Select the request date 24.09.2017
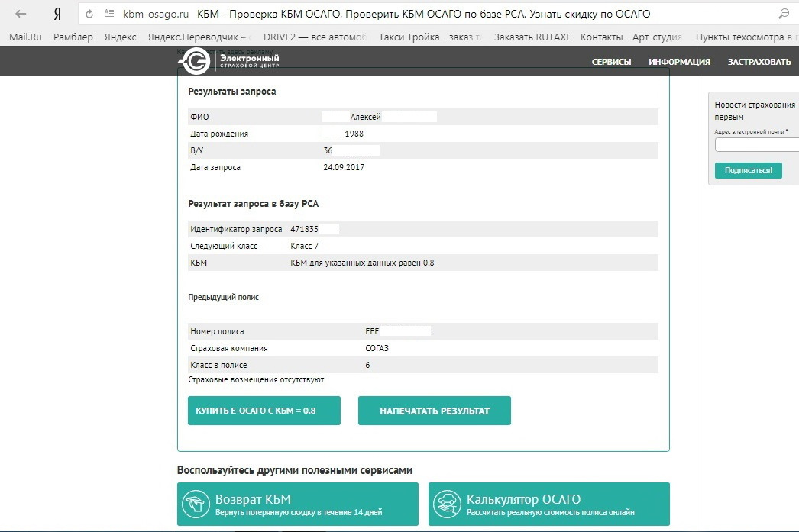799x532 pixels. 344,167
